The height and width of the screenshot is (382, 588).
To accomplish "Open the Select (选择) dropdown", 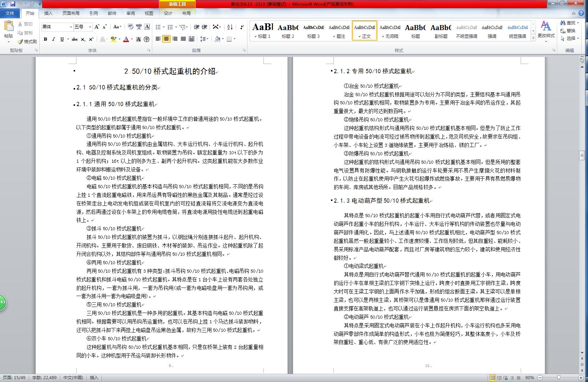I will click(570, 39).
